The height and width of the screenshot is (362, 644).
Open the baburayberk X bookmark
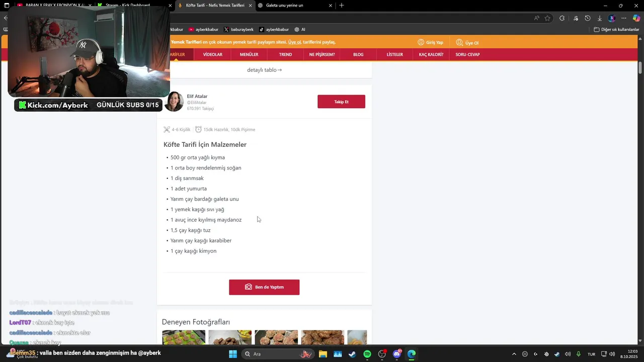pyautogui.click(x=238, y=30)
